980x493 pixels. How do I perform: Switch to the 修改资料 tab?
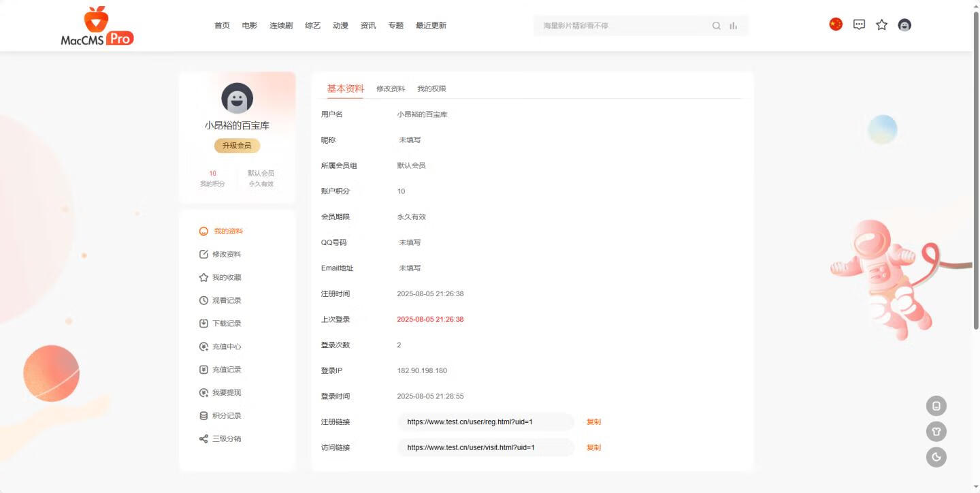click(x=391, y=89)
